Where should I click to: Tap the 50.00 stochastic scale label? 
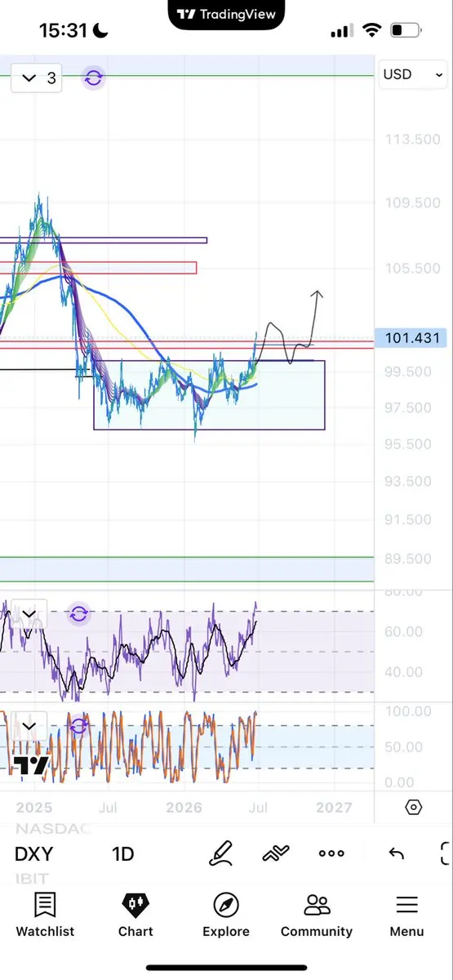pos(403,747)
